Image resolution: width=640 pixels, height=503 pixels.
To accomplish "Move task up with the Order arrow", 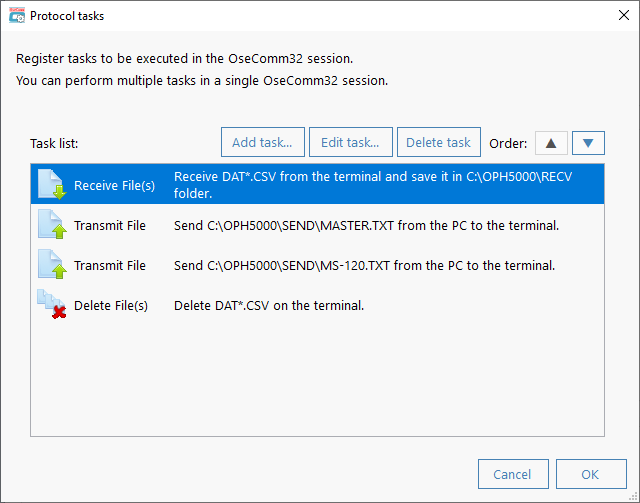I will [551, 143].
